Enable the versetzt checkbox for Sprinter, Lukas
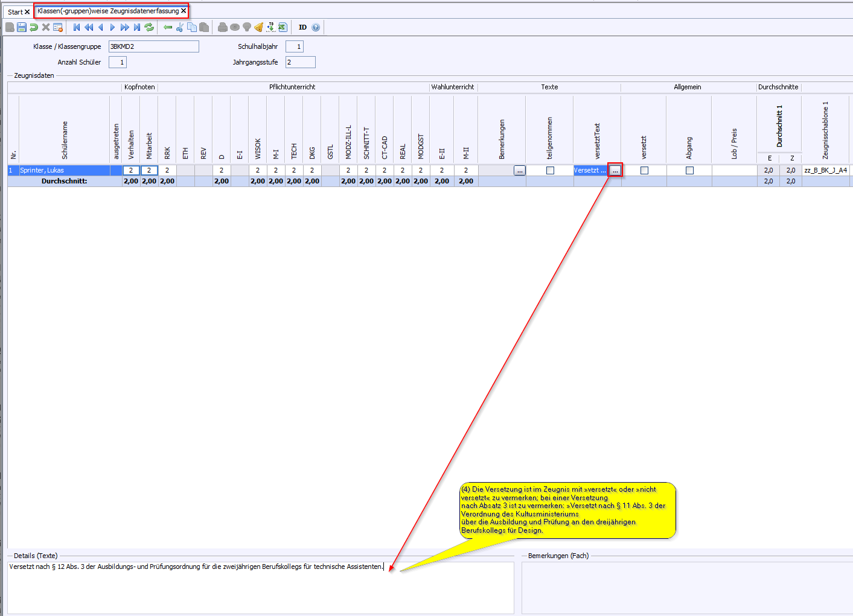The image size is (853, 616). pos(644,171)
